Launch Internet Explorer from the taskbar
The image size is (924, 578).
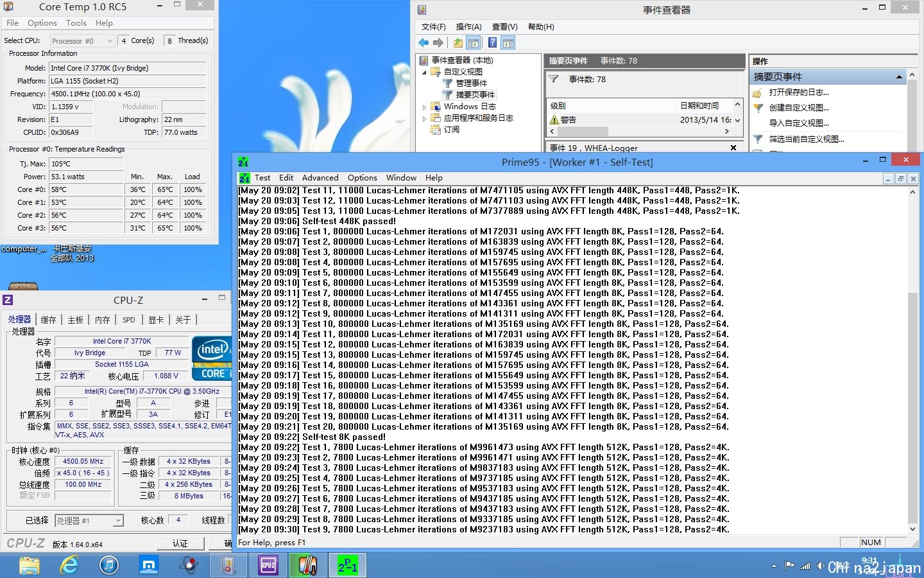(69, 565)
